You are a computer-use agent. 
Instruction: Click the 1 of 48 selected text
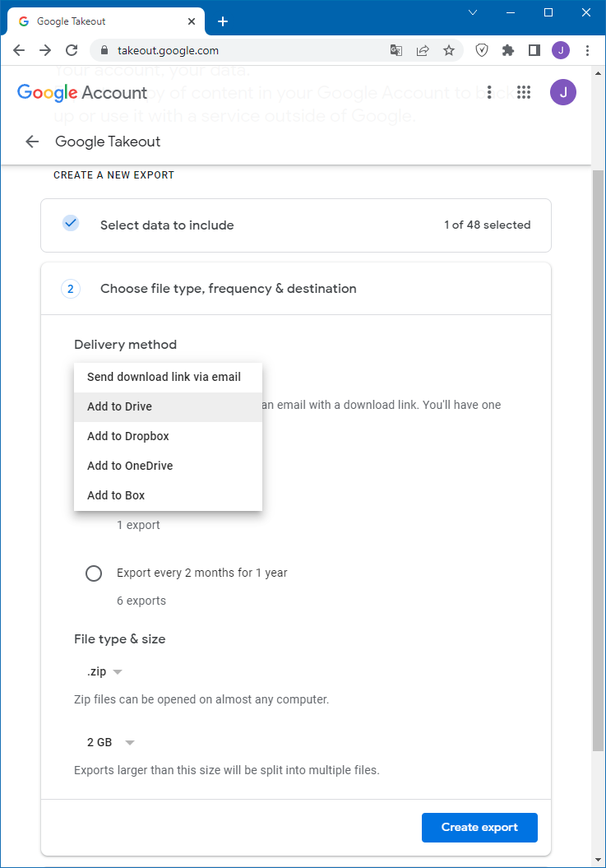487,225
